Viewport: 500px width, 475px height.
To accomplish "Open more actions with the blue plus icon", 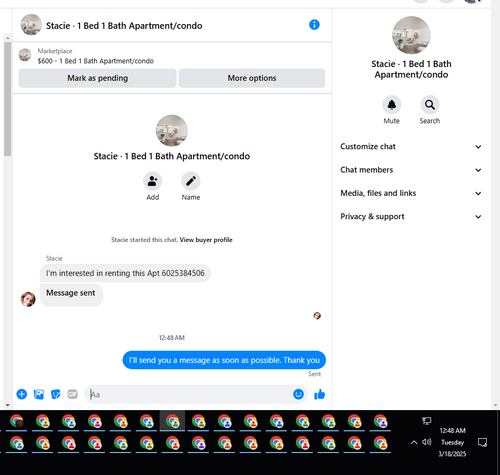I will (22, 394).
